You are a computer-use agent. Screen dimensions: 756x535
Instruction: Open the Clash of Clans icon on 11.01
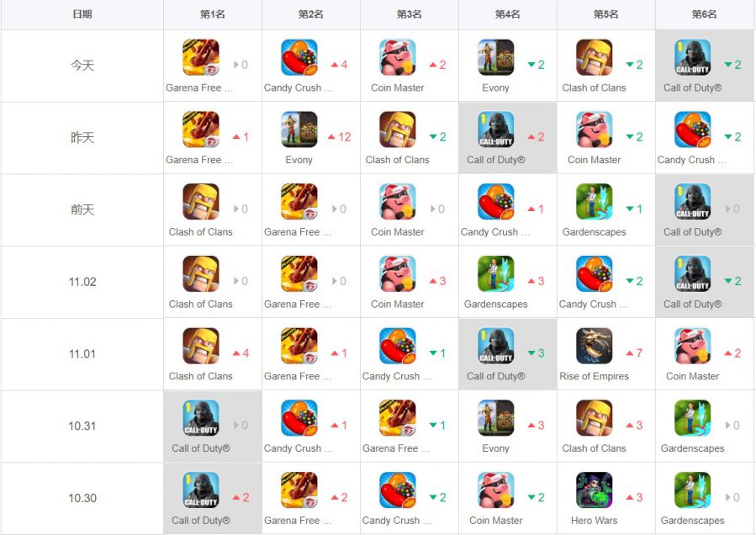201,346
